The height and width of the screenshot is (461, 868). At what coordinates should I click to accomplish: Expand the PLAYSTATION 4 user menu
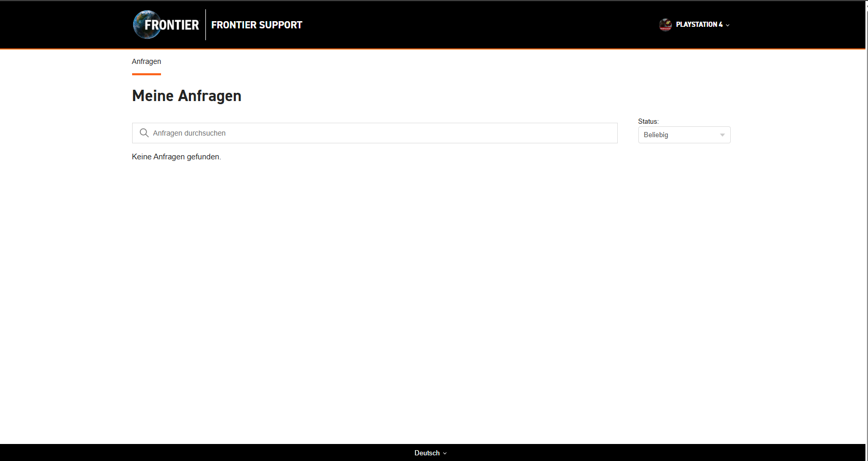pyautogui.click(x=702, y=25)
